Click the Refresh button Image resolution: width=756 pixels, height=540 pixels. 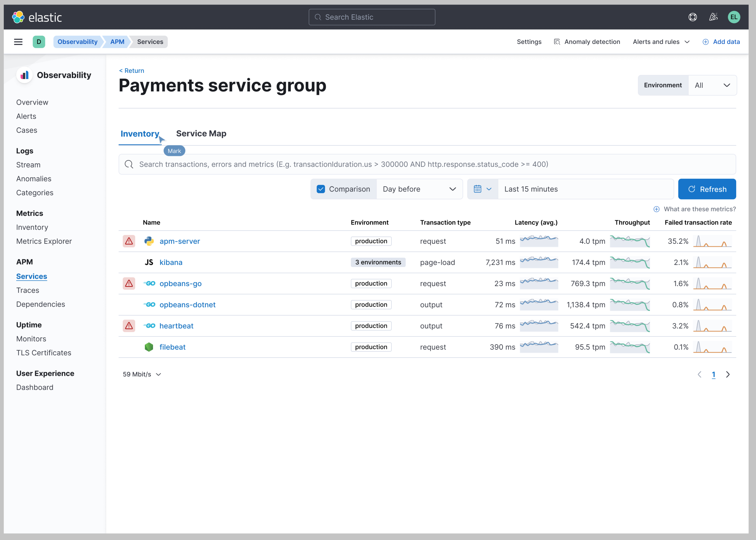[x=707, y=189]
